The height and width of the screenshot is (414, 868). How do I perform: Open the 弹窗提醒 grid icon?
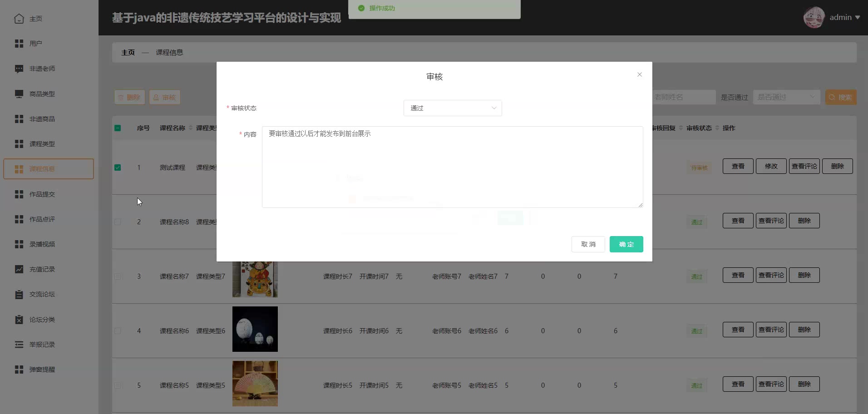tap(19, 370)
